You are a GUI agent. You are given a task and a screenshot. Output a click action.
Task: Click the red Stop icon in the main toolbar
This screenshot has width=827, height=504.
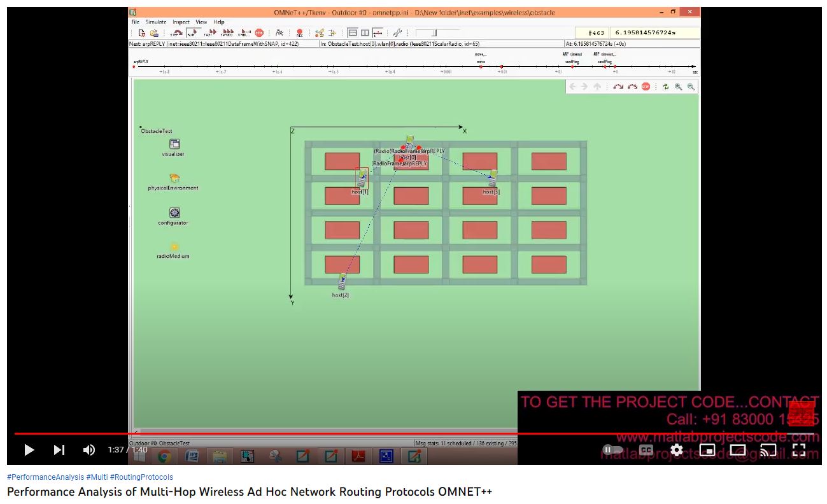(x=259, y=33)
